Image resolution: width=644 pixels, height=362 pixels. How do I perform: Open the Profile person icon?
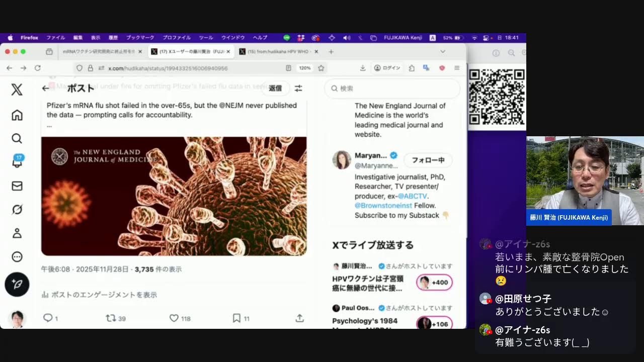(17, 233)
